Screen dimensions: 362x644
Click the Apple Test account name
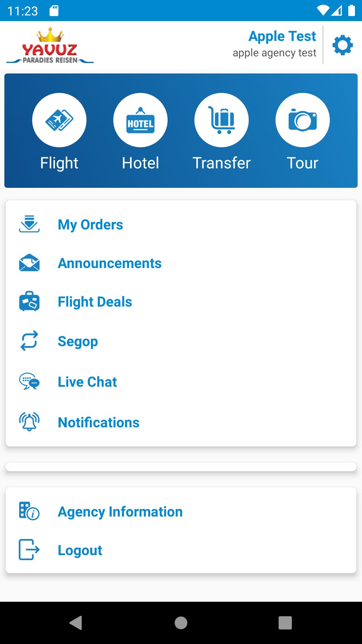point(282,36)
